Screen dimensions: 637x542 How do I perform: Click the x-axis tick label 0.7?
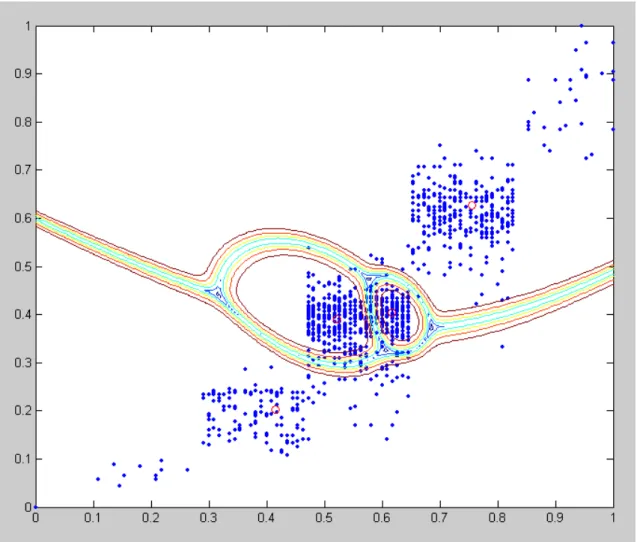439,518
